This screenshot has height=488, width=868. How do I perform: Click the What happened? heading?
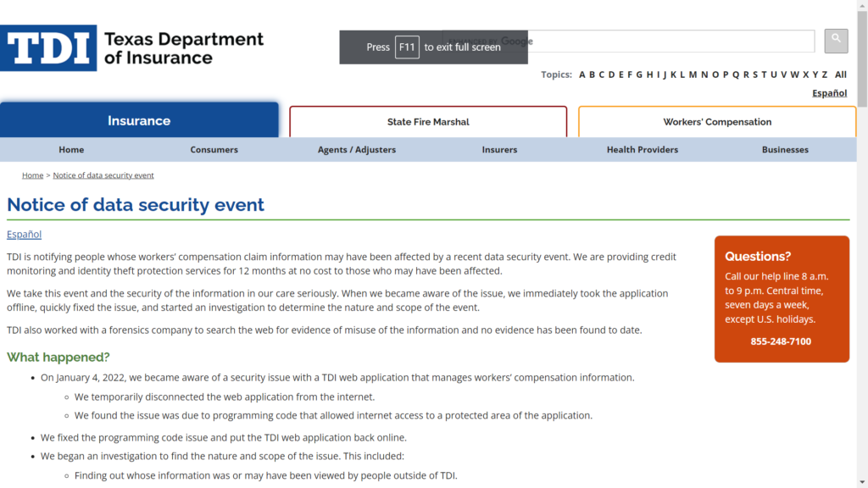pyautogui.click(x=58, y=357)
